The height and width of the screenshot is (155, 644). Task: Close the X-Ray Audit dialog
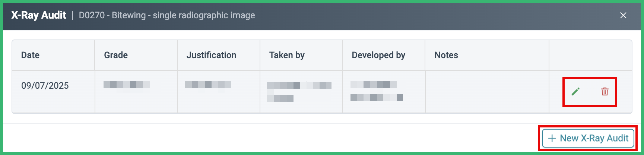(x=623, y=15)
